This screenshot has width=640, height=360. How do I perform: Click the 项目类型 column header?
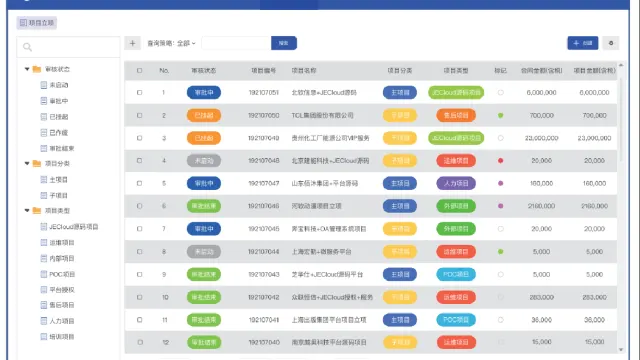456,71
